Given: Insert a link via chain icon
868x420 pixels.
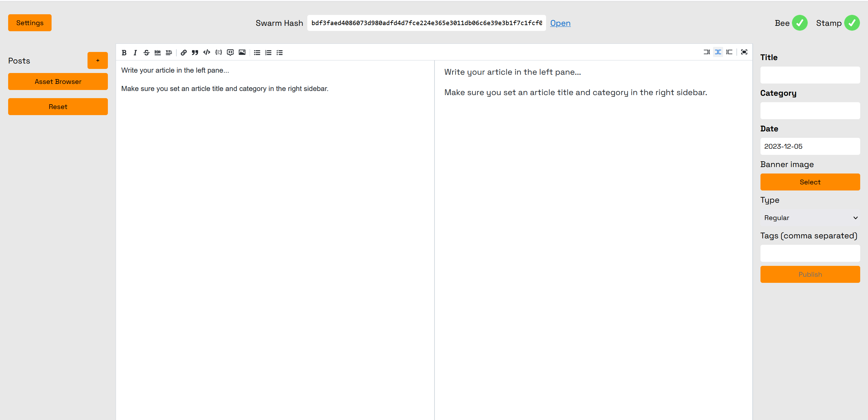Looking at the screenshot, I should (x=184, y=53).
